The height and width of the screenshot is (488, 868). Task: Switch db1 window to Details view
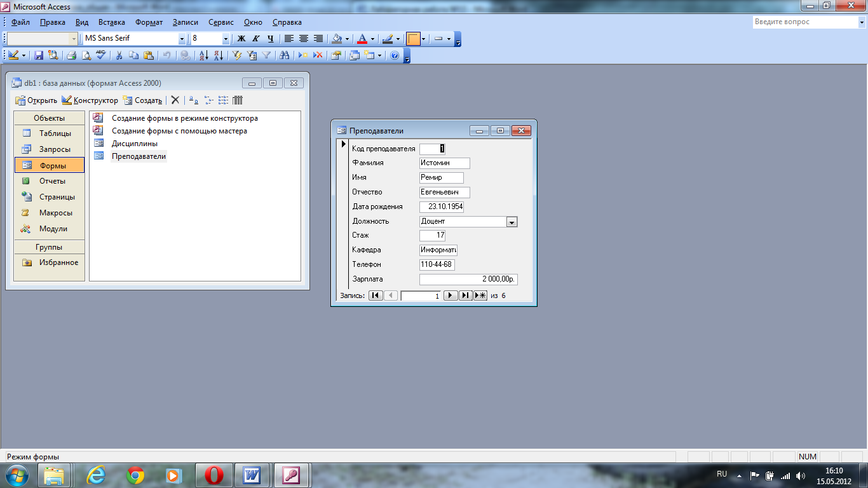point(238,100)
